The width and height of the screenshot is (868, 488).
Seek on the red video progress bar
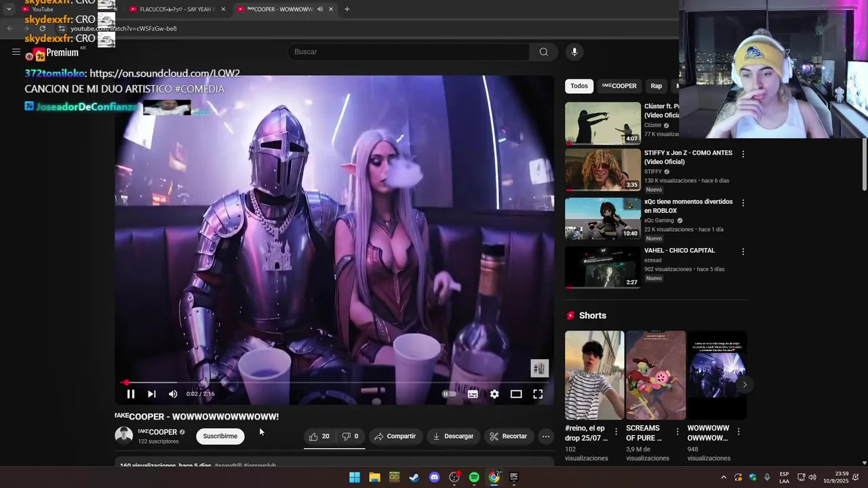click(336, 383)
